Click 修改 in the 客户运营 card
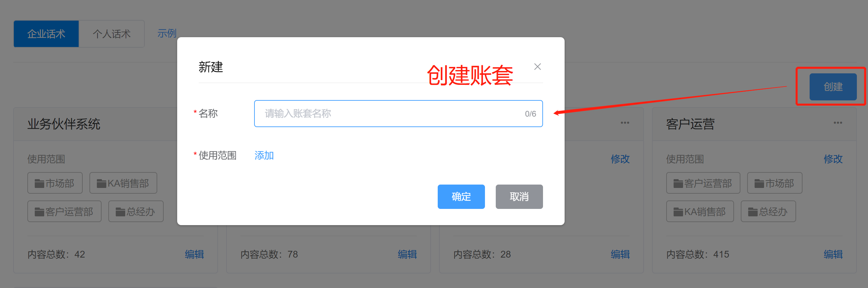The height and width of the screenshot is (288, 868). click(x=833, y=159)
